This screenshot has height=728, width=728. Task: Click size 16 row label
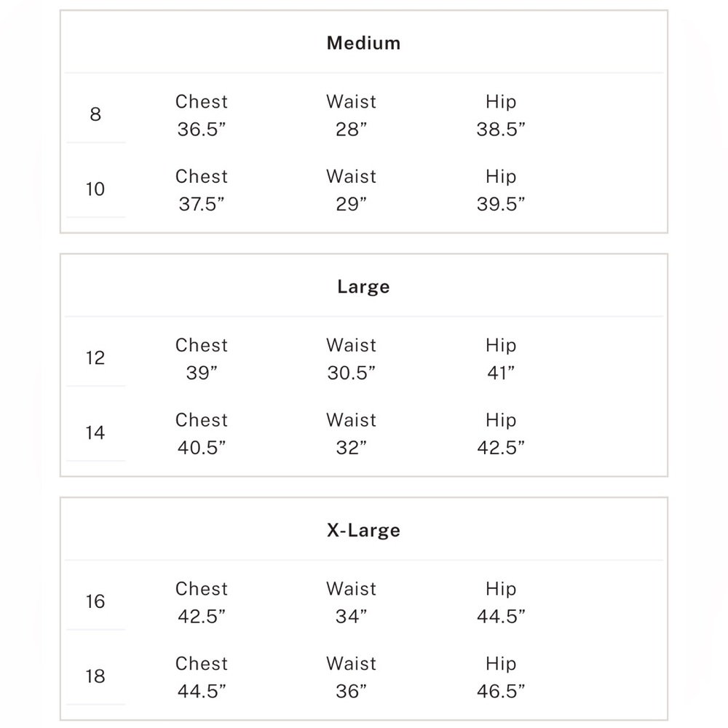(x=95, y=601)
